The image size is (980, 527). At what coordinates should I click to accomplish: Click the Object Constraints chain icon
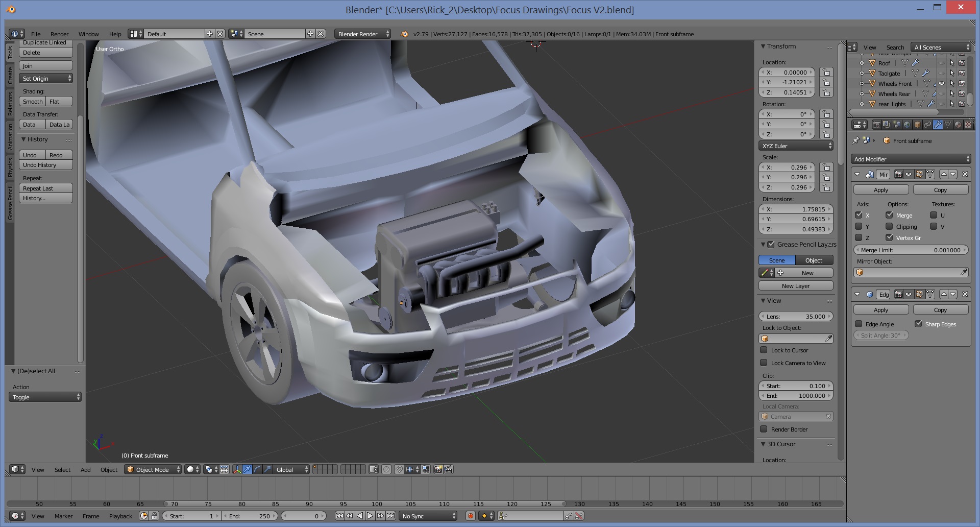[x=927, y=125]
